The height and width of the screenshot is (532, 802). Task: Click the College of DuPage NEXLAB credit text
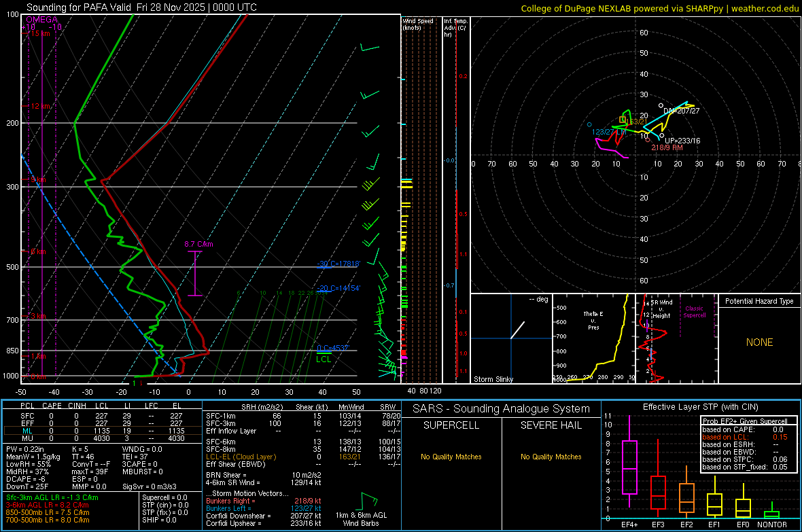click(659, 8)
